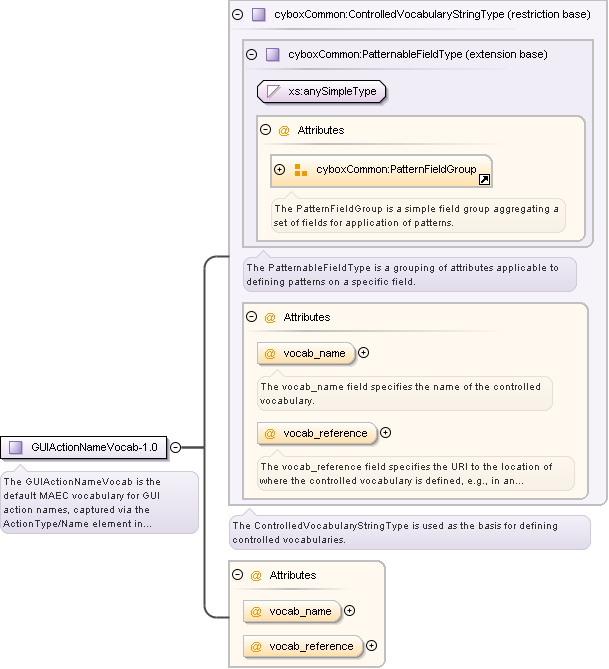The height and width of the screenshot is (669, 609).
Task: Expand the cyboxCommon:PatternFieldGroup node
Action: (x=280, y=169)
